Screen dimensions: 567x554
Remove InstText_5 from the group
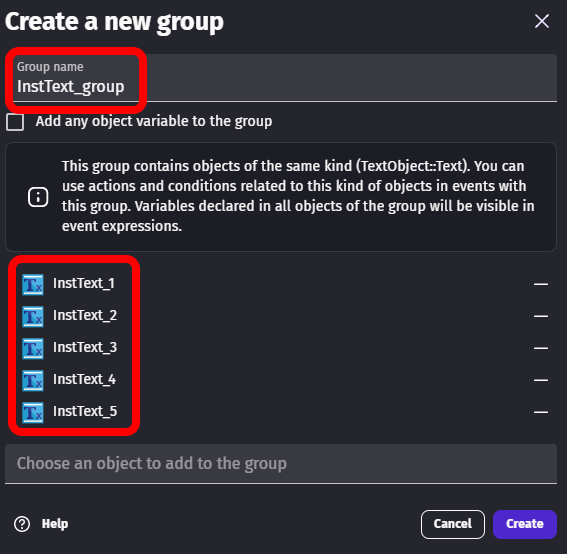[541, 412]
